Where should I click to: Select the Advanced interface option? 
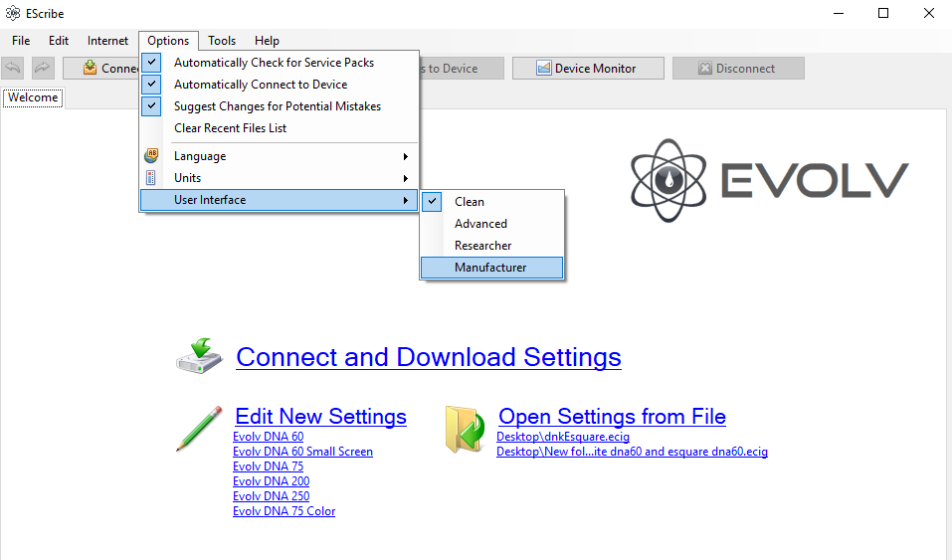[480, 224]
